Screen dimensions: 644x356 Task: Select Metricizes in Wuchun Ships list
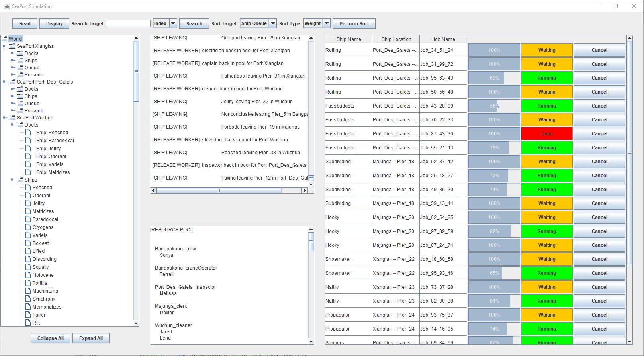click(x=43, y=211)
